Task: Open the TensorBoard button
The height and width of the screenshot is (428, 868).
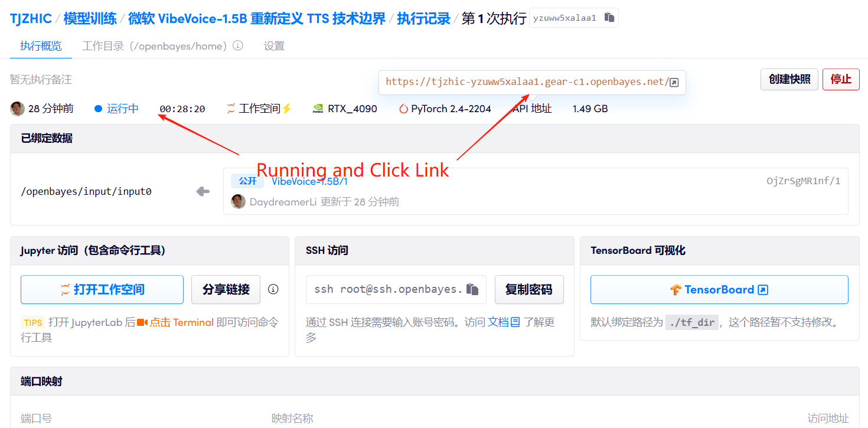Action: 719,289
